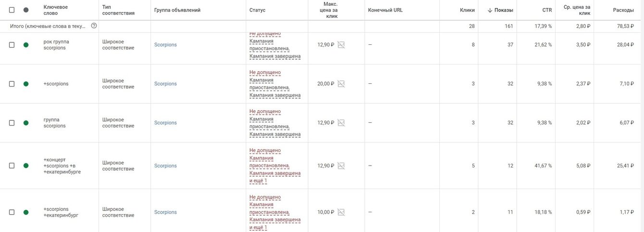Screen dimensions: 644x232
Task: Click the green status dot for рок группа scorpions
Action: [26, 45]
